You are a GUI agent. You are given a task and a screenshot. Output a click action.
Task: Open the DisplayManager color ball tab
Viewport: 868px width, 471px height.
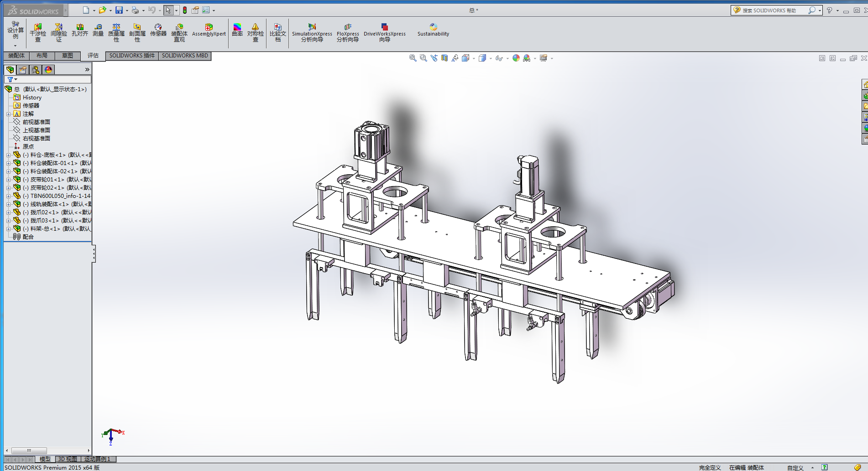[48, 70]
